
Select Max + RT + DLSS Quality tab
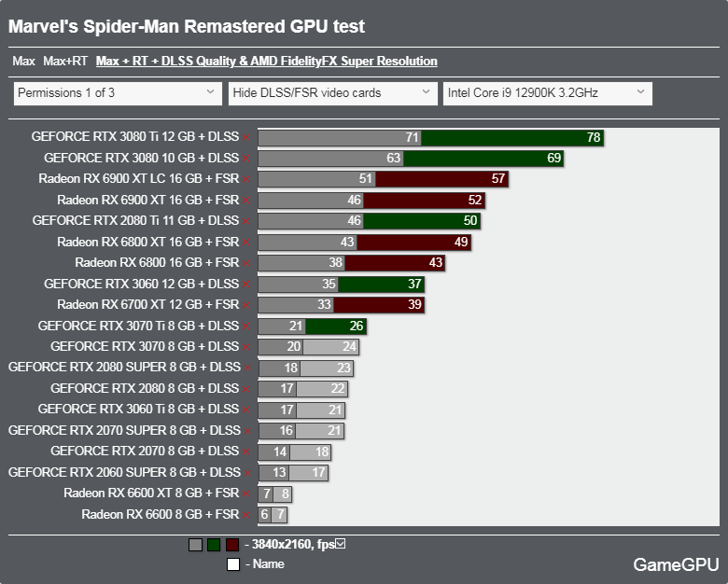pyautogui.click(x=267, y=62)
